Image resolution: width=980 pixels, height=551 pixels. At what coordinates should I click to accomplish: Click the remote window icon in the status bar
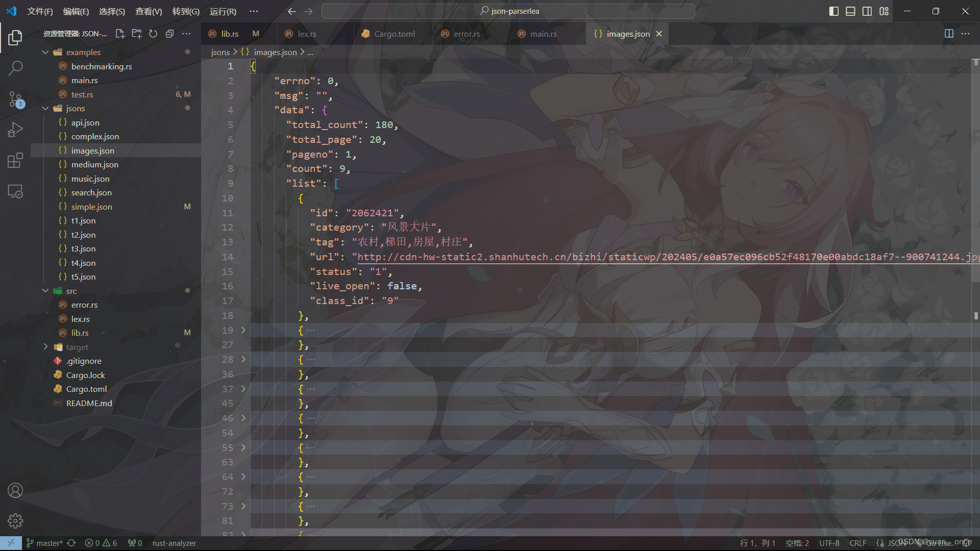tap(11, 543)
